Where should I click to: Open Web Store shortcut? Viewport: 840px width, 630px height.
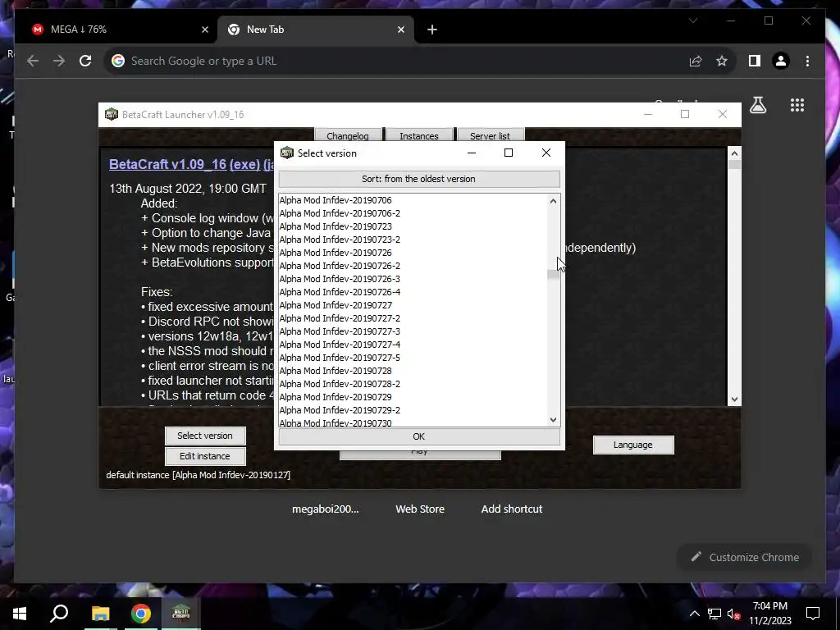420,509
